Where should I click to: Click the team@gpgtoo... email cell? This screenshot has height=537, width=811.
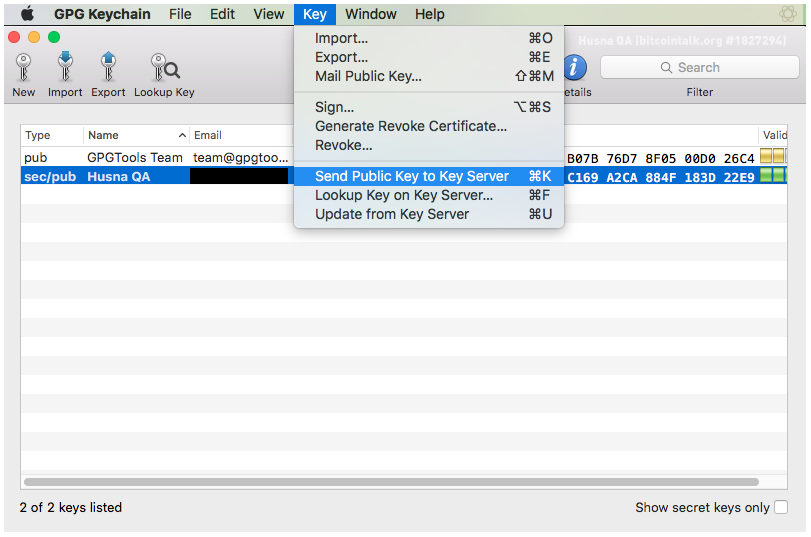(241, 158)
